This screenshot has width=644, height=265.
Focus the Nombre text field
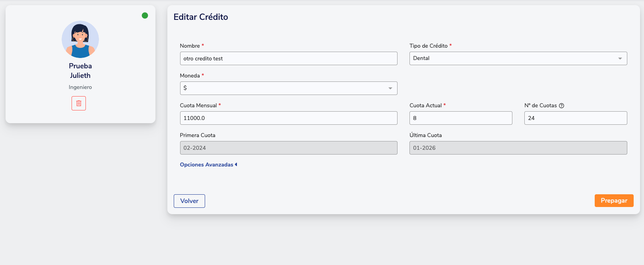click(289, 58)
